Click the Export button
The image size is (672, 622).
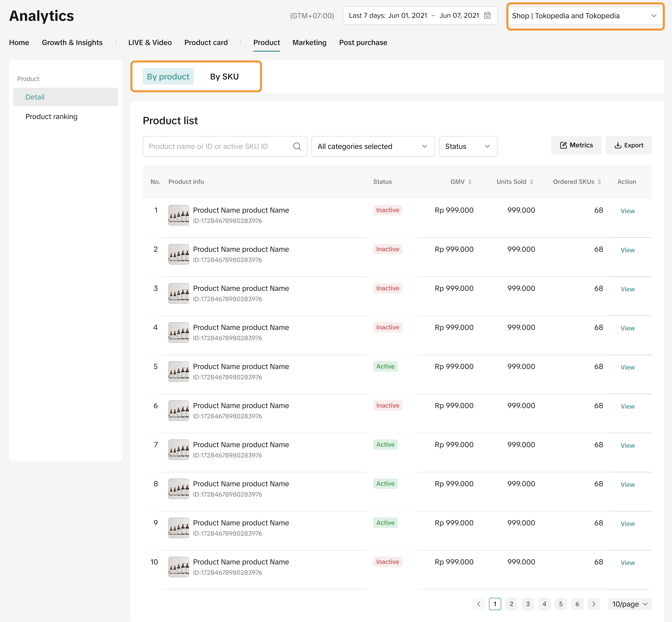[628, 145]
